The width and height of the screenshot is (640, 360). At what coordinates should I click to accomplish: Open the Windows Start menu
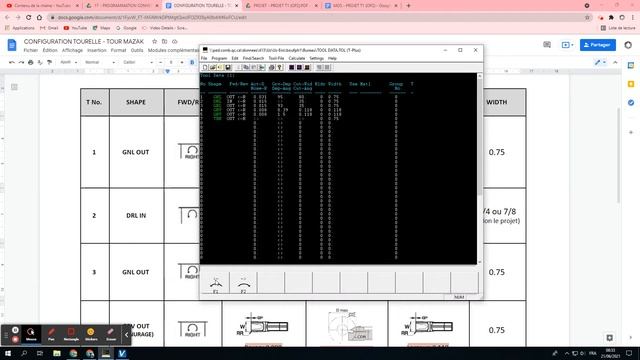(7, 353)
